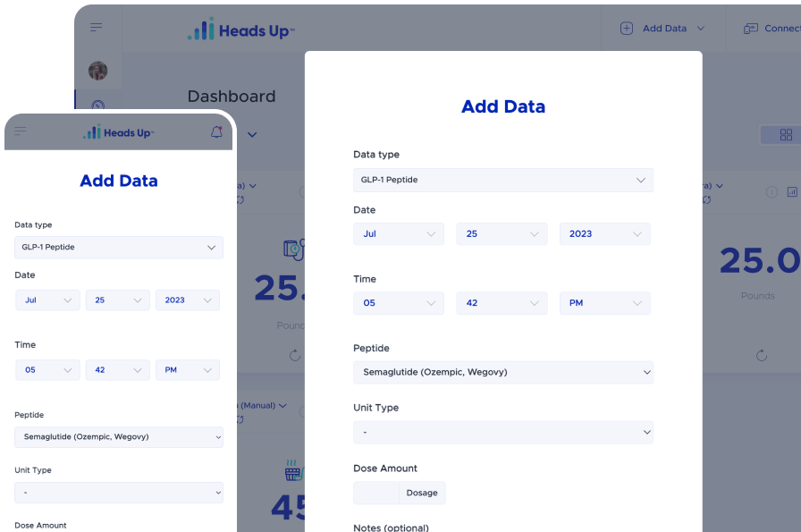The height and width of the screenshot is (532, 801).
Task: Click the info icon on the right weight card
Action: (771, 191)
